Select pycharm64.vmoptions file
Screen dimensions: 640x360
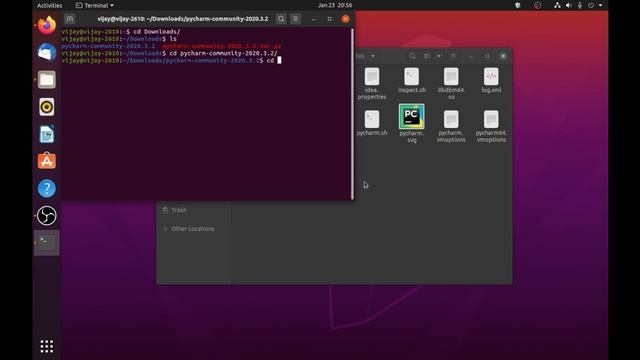491,126
